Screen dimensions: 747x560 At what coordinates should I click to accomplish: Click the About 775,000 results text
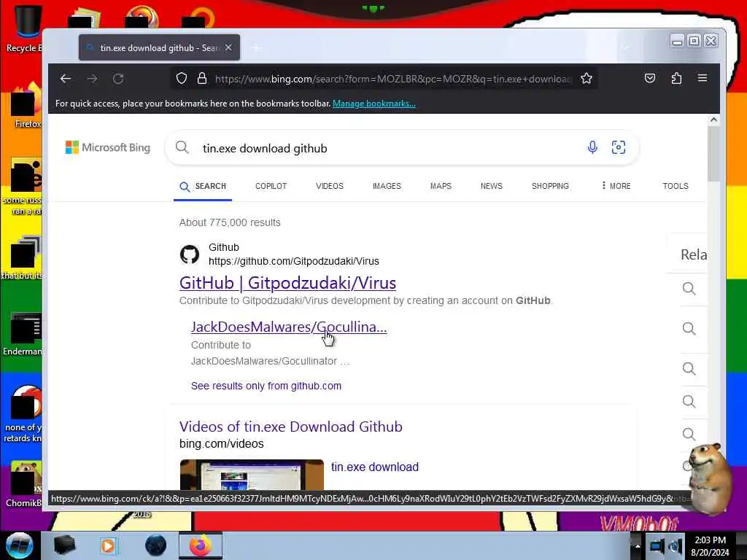pos(230,222)
